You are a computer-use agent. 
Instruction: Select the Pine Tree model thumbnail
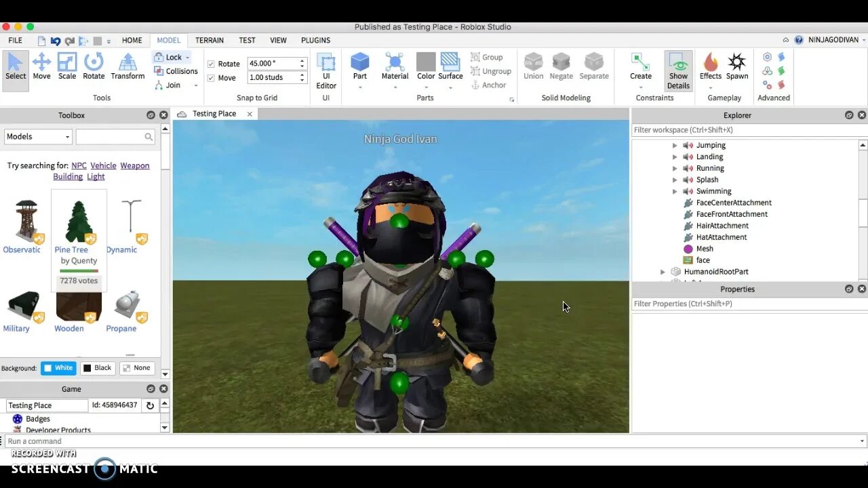[x=79, y=222]
